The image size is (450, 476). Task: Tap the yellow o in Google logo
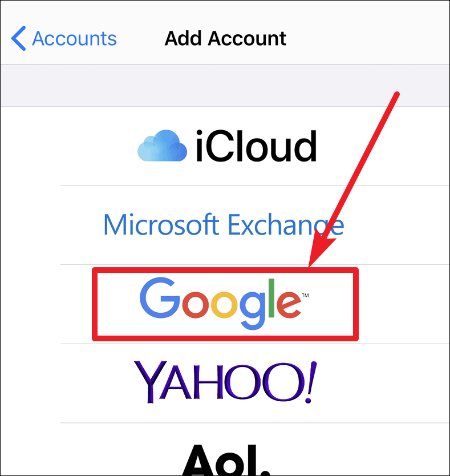224,304
